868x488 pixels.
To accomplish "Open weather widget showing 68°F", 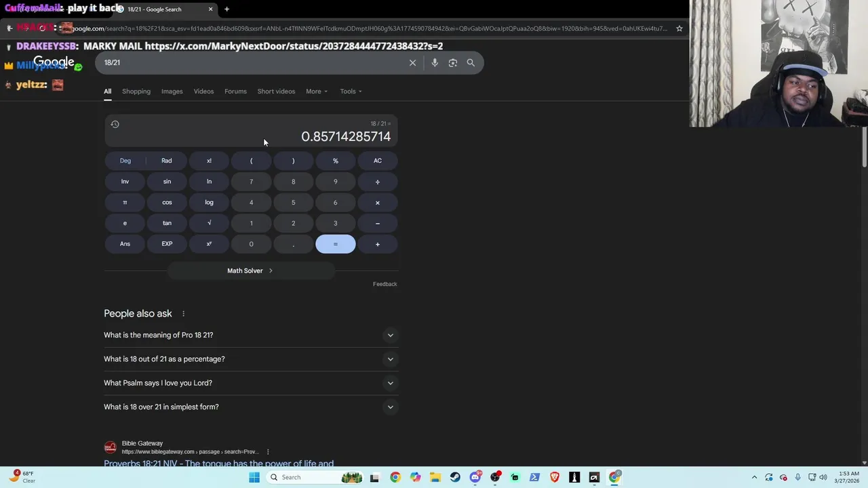I will [22, 477].
